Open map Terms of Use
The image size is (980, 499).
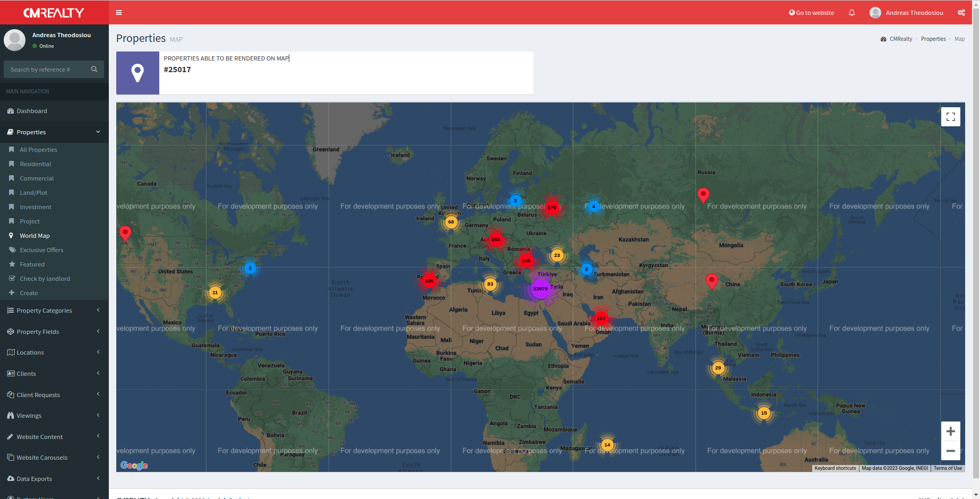(948, 468)
